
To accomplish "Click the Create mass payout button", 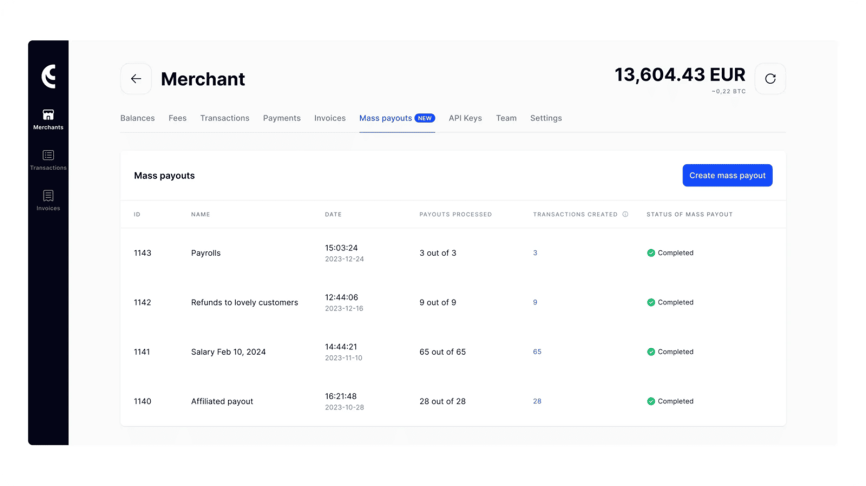I will tap(727, 175).
